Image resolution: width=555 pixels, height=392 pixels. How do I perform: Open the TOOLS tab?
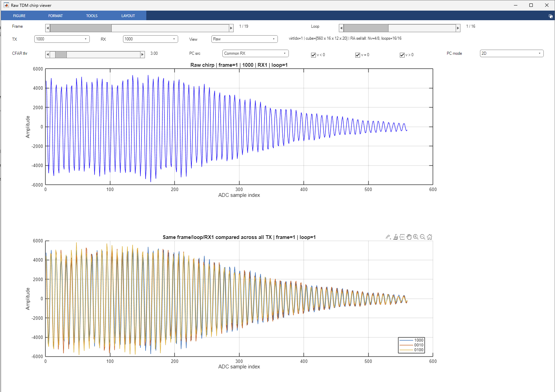[x=92, y=16]
